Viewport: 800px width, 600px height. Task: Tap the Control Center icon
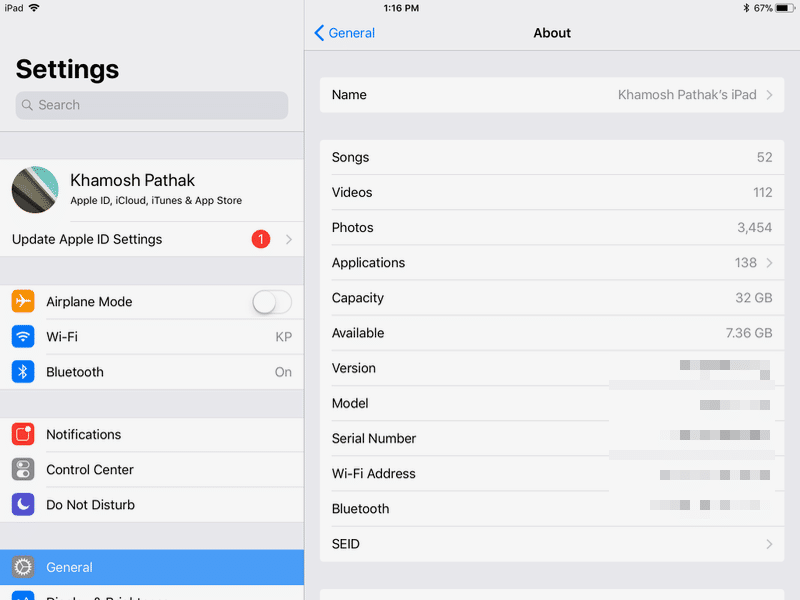coord(23,470)
